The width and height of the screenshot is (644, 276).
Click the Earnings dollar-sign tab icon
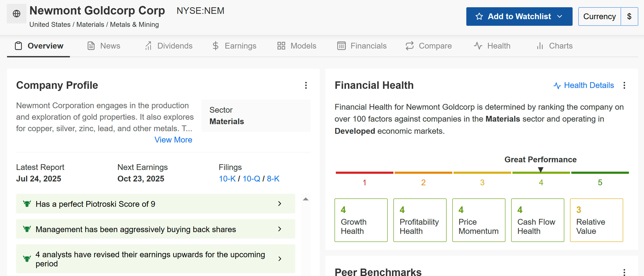[215, 46]
